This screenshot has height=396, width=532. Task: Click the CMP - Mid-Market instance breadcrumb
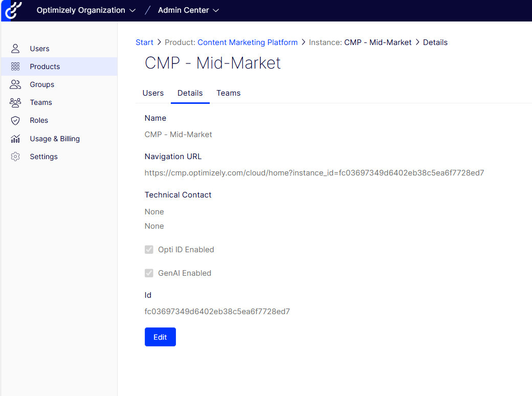378,42
